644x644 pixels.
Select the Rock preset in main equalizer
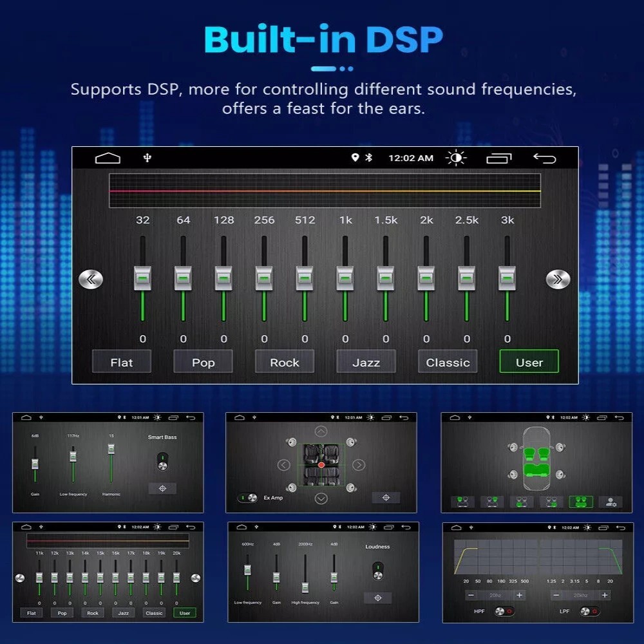coord(285,361)
